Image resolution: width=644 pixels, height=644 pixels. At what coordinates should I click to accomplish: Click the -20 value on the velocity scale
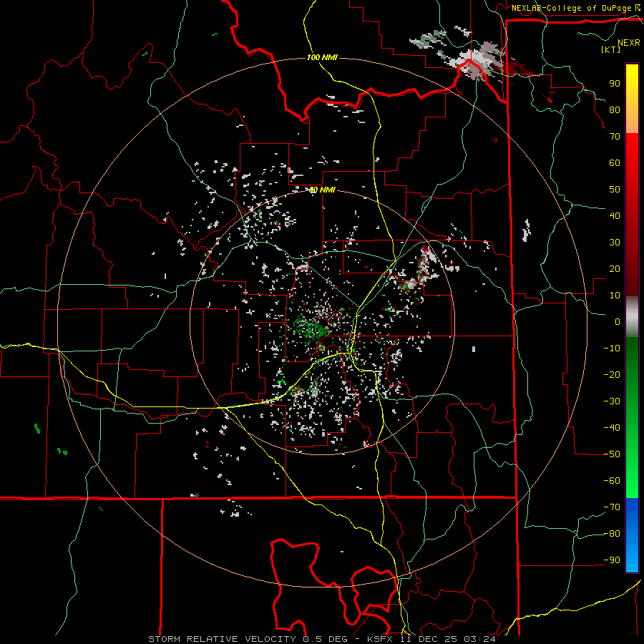coord(612,375)
